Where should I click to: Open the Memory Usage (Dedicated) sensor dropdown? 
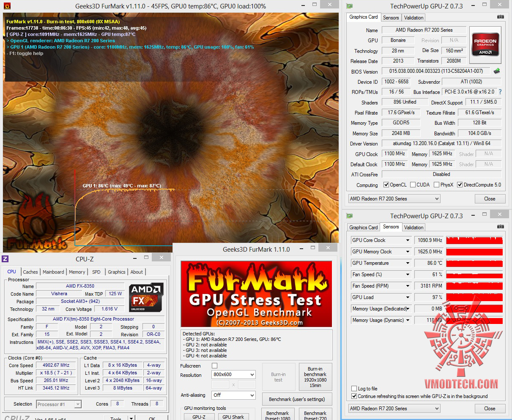pyautogui.click(x=408, y=309)
